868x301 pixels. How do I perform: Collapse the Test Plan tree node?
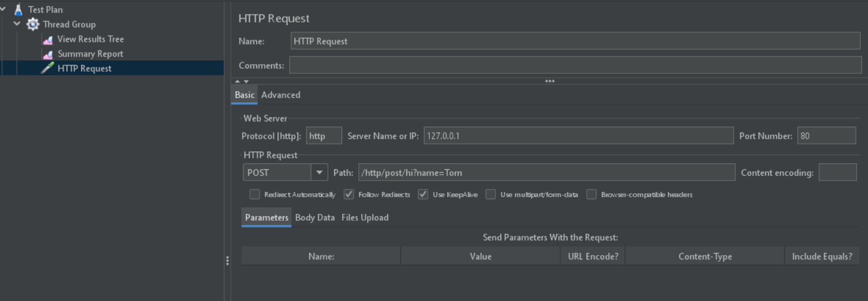pos(3,9)
